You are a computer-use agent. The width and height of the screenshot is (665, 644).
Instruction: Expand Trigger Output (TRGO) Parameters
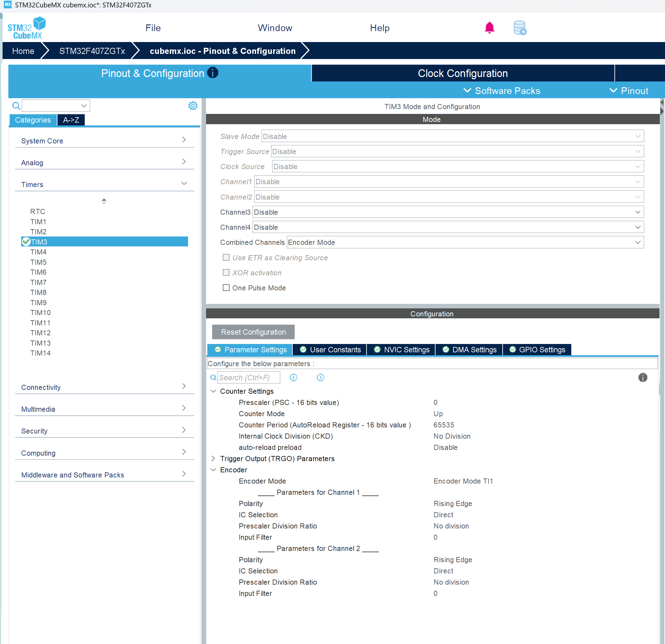click(213, 459)
